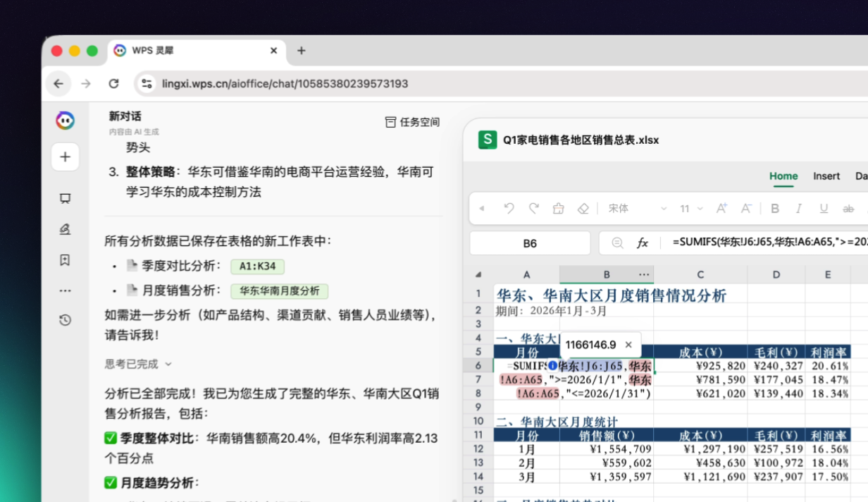Click the fx insert function icon
This screenshot has height=502, width=868.
tap(643, 243)
